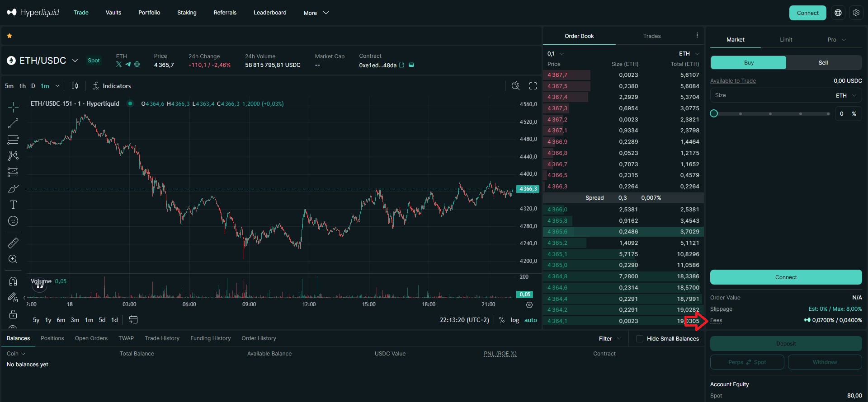Toggle percent scale on the chart

tap(502, 320)
